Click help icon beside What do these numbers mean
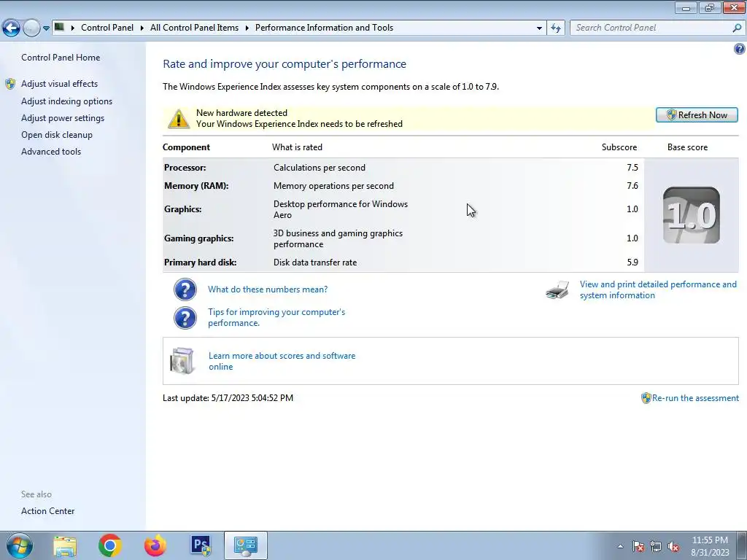 click(x=185, y=289)
